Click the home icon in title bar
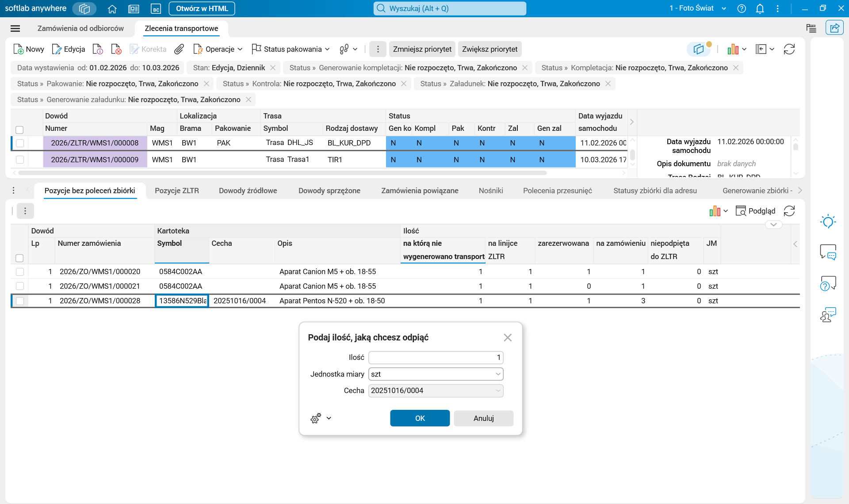Viewport: 849px width, 504px height. [x=112, y=8]
